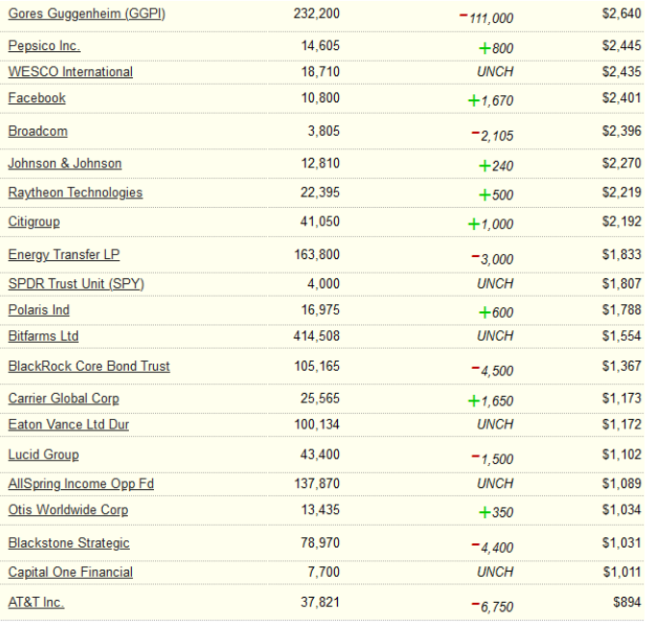Click the +1,650 change for Carrier
672x623 pixels.
tap(490, 401)
